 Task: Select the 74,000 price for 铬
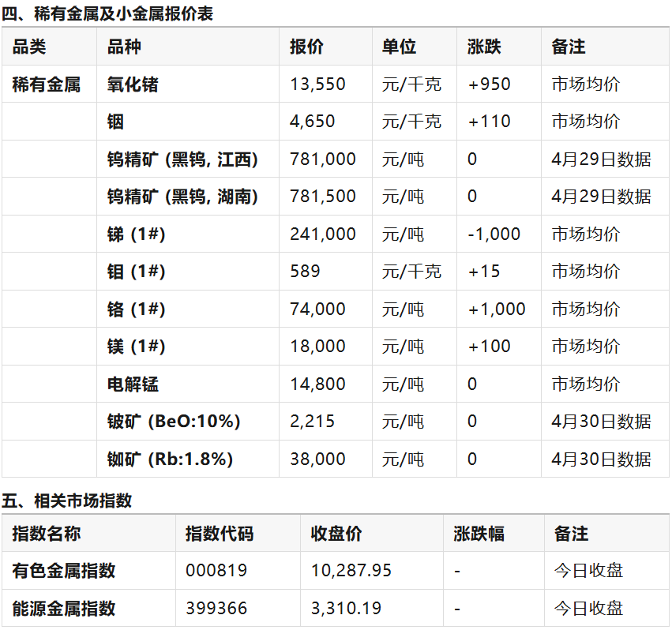point(317,309)
